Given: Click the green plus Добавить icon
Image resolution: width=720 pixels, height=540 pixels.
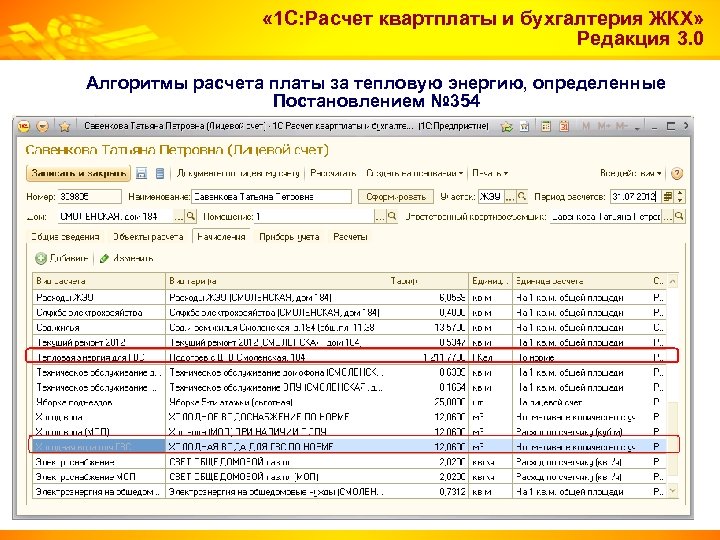Looking at the screenshot, I should (41, 259).
